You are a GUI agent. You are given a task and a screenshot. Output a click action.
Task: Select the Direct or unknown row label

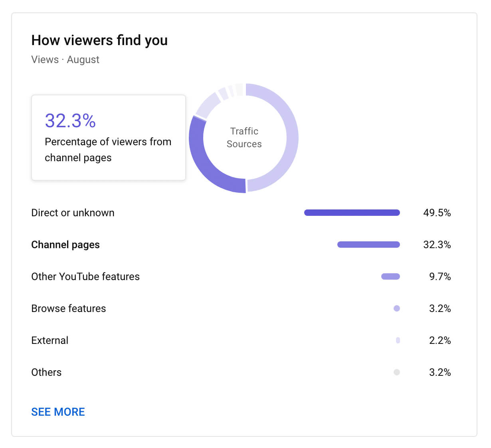tap(73, 213)
